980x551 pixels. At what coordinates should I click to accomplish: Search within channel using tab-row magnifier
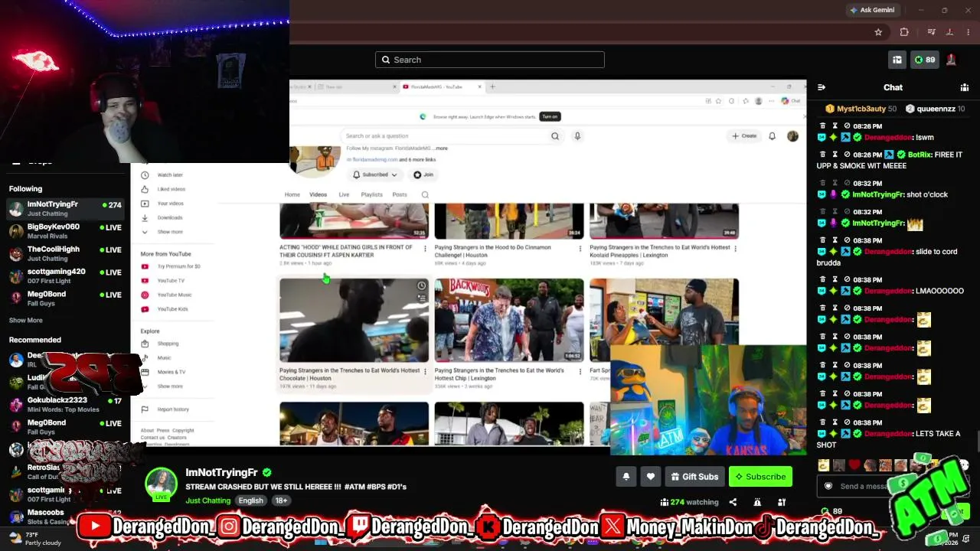click(x=425, y=195)
